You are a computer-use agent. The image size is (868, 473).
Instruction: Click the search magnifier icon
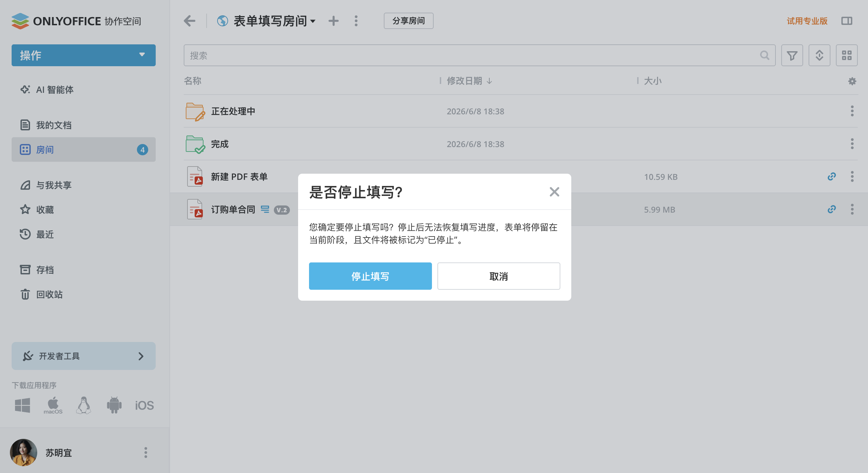click(765, 55)
